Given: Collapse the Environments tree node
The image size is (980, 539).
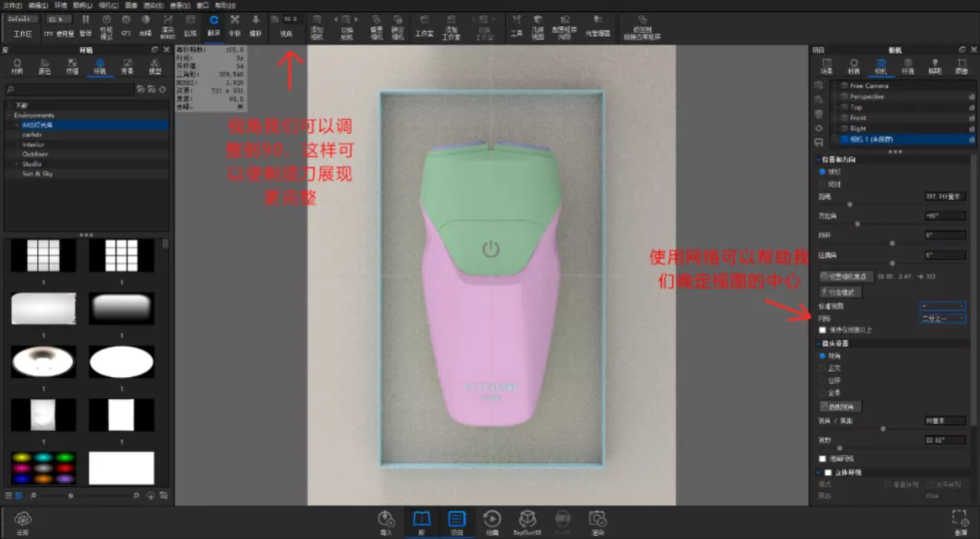Looking at the screenshot, I should tap(9, 115).
